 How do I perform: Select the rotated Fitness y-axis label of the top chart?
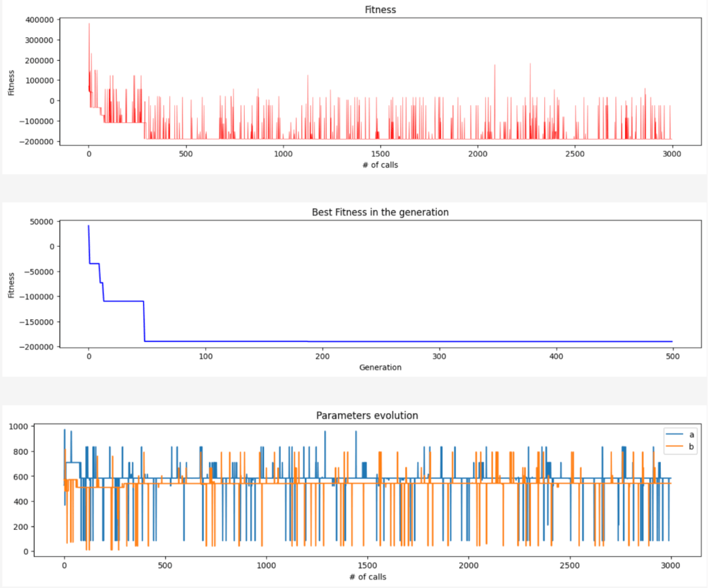pos(12,80)
